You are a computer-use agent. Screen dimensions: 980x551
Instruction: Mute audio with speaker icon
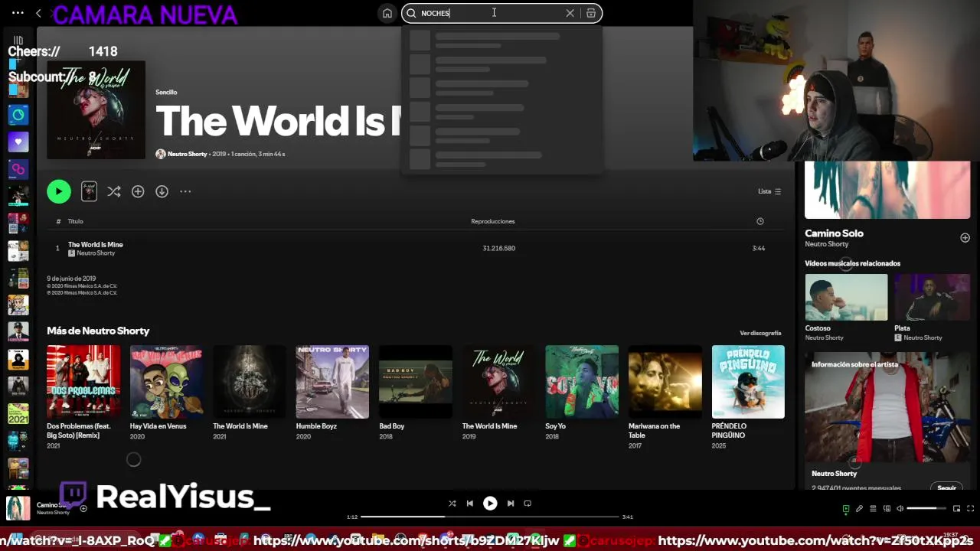[x=900, y=509]
